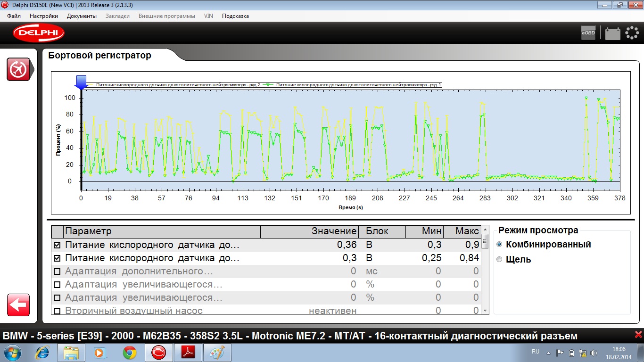Open Windows Media Player from taskbar

click(x=99, y=353)
